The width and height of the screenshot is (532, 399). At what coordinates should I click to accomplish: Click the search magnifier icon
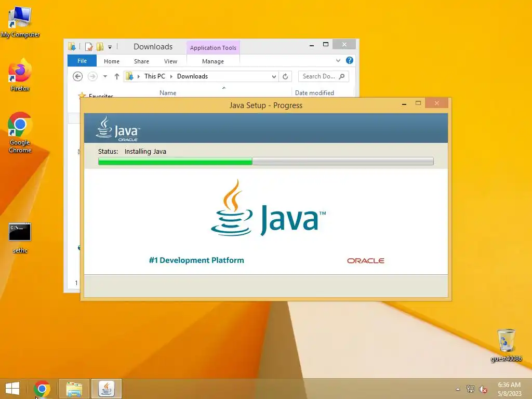342,76
